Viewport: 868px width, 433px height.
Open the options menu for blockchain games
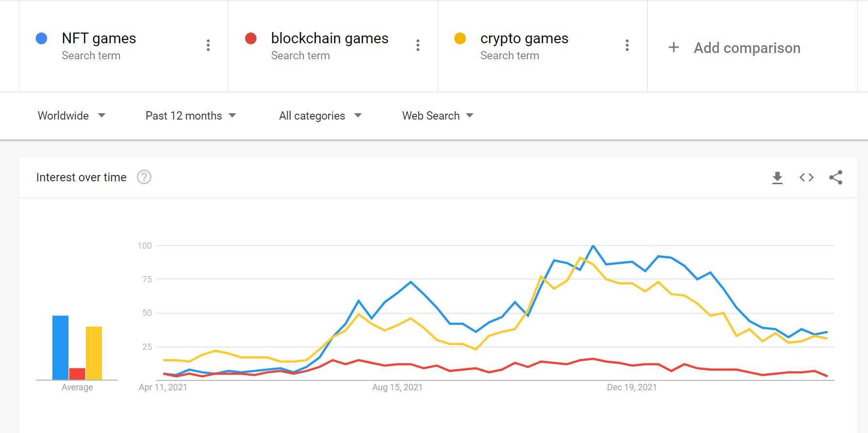417,45
